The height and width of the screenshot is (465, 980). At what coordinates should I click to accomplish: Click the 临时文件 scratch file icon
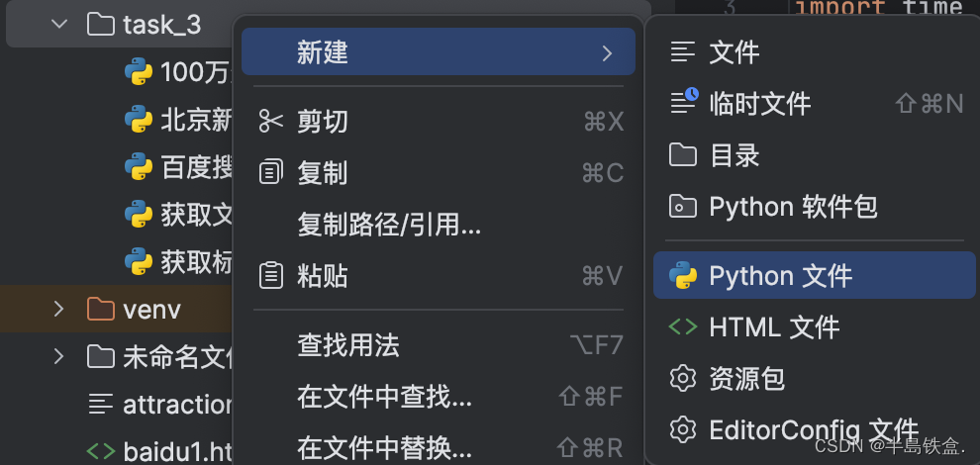point(684,101)
